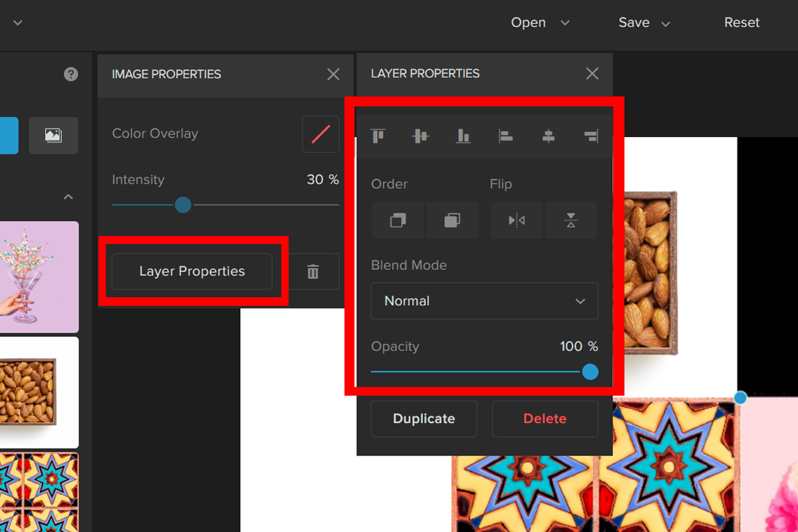Align layer to horizontal center

pyautogui.click(x=548, y=136)
